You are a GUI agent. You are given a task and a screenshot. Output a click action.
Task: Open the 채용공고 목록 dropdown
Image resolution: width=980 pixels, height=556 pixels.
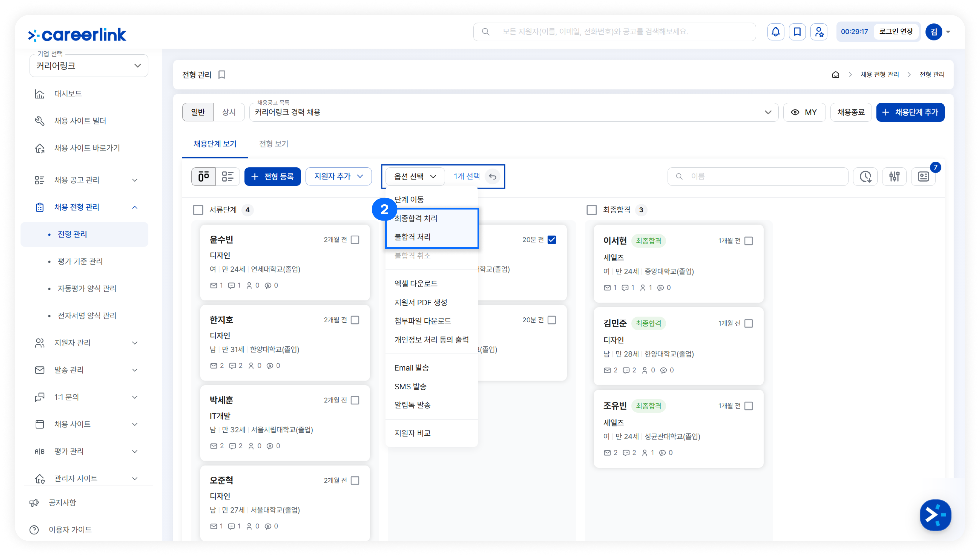pos(513,112)
